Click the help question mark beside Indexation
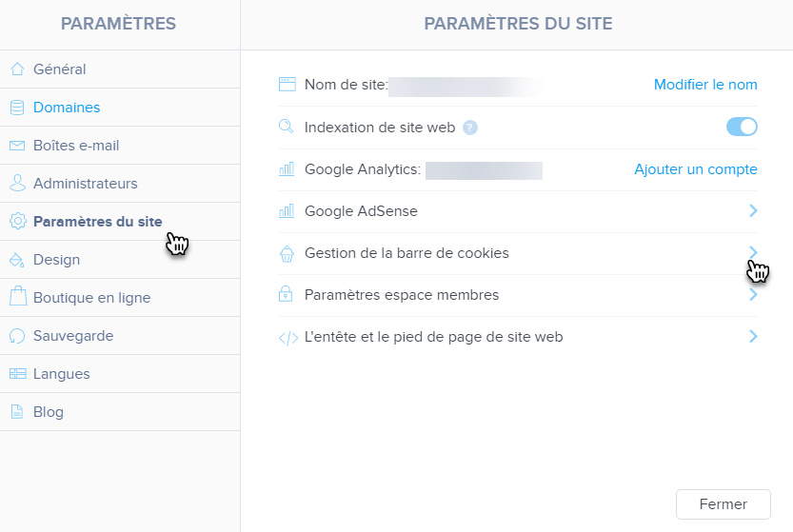The width and height of the screenshot is (793, 532). point(469,128)
